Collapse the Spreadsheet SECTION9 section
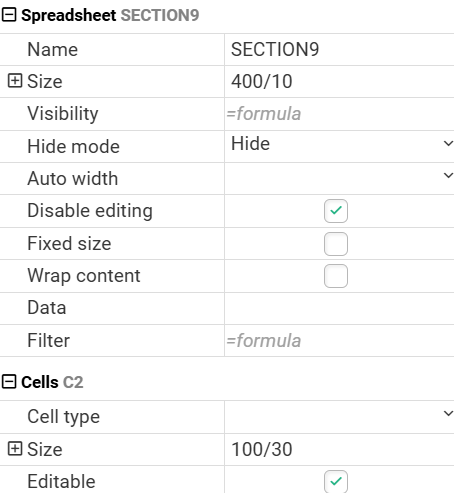Screen dimensions: 454x493 [x=9, y=15]
